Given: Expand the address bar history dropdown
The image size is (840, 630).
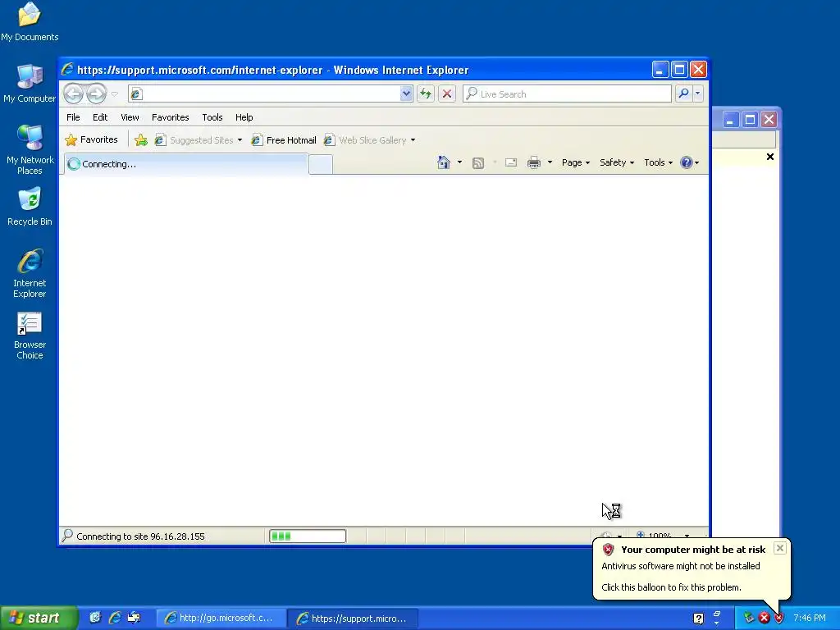Looking at the screenshot, I should [x=406, y=94].
